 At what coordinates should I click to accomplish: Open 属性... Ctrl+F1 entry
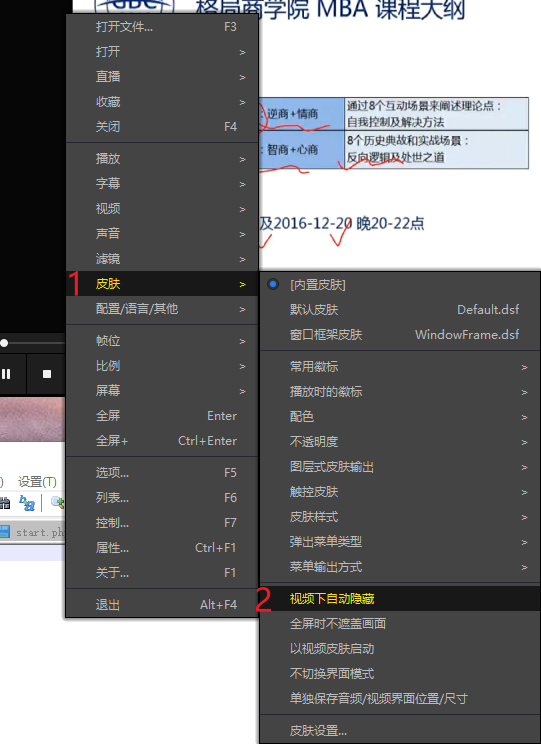click(162, 548)
